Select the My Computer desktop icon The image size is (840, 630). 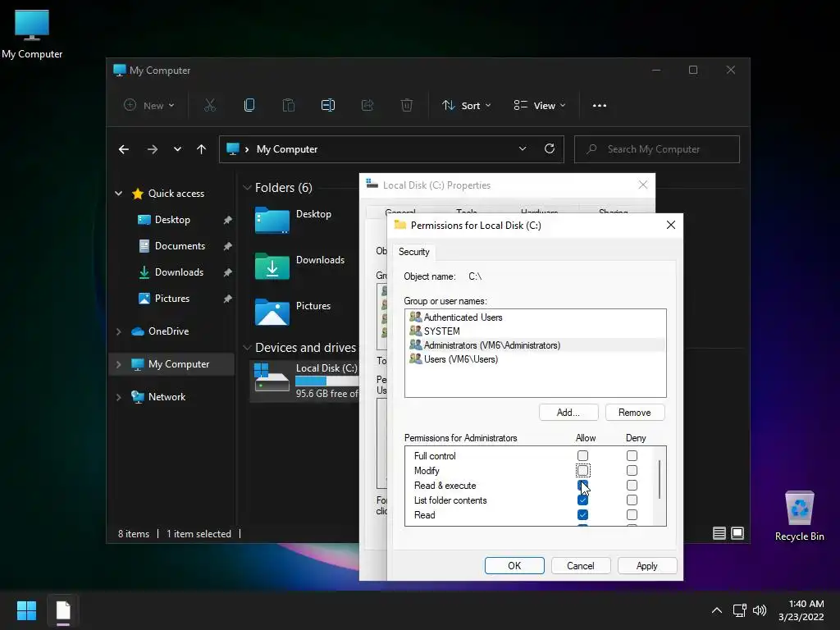32,34
